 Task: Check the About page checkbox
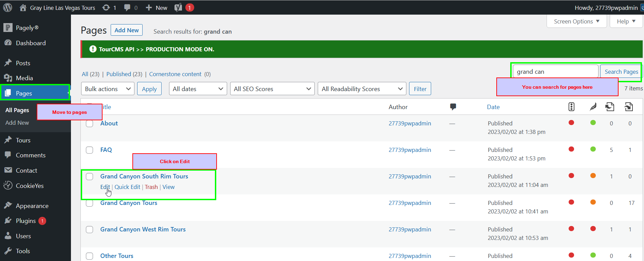click(90, 124)
